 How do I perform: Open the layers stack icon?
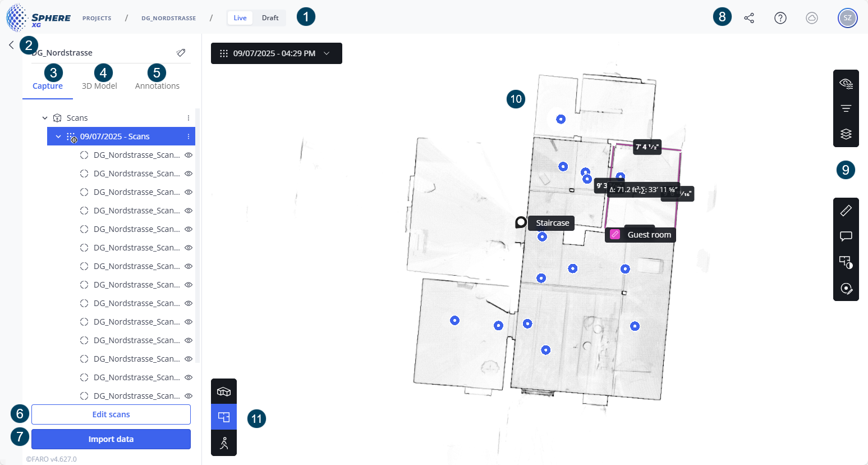click(x=846, y=134)
